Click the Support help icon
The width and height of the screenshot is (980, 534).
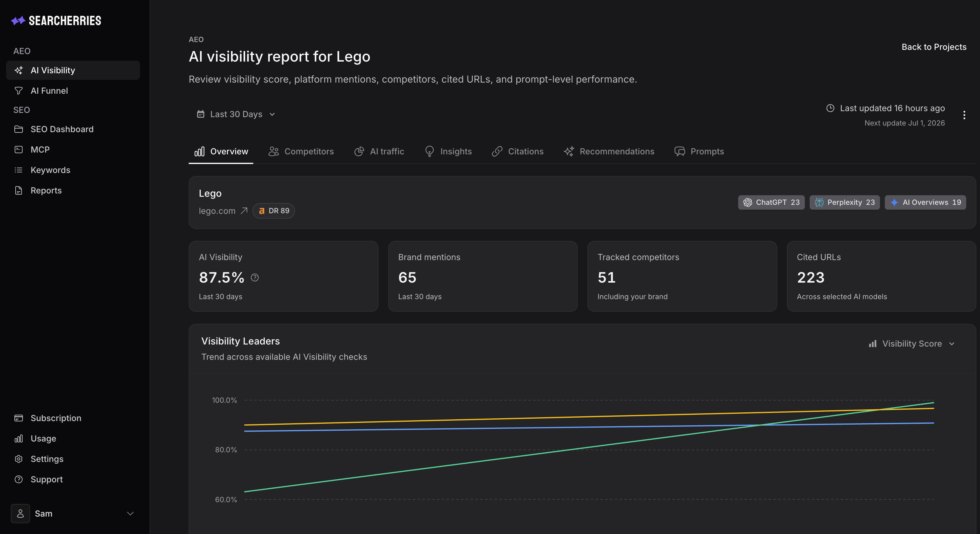pos(19,480)
